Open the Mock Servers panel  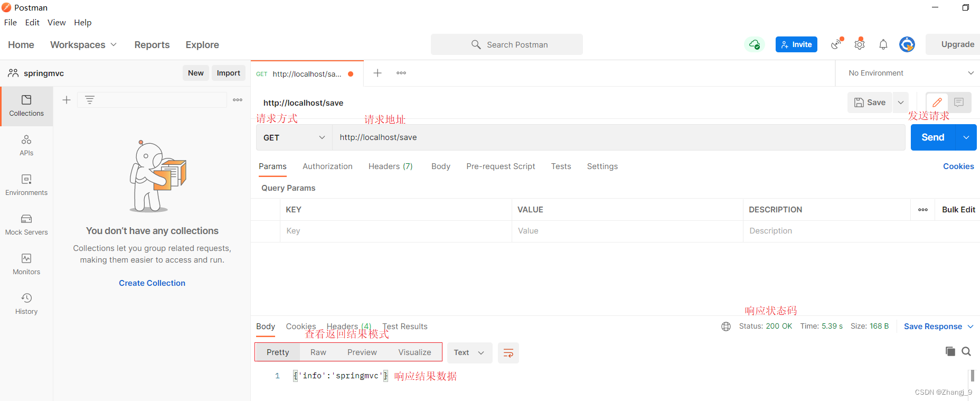coord(26,225)
